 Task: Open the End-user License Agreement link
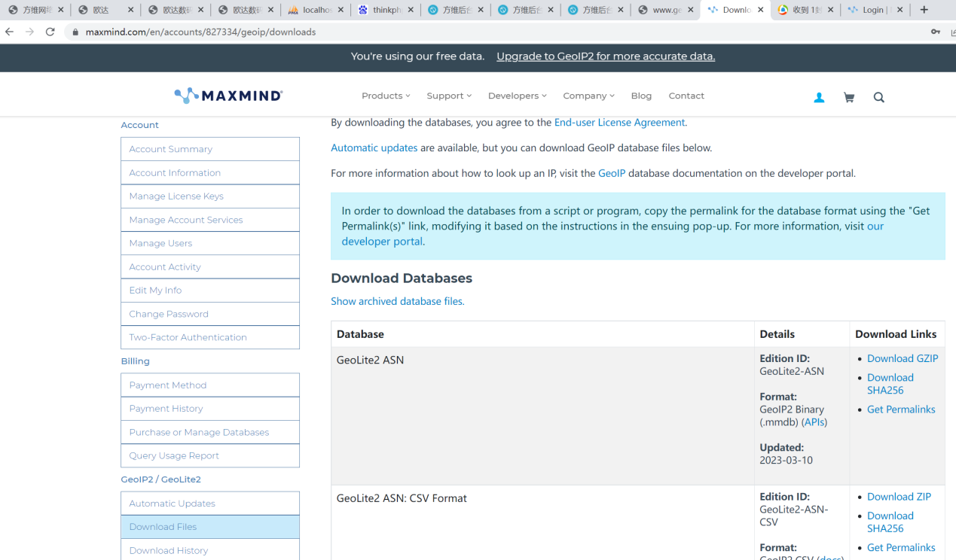(x=619, y=122)
